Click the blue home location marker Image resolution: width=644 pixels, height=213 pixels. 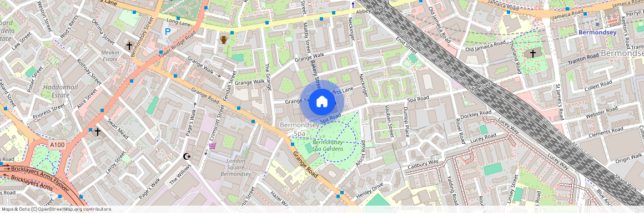point(322,102)
